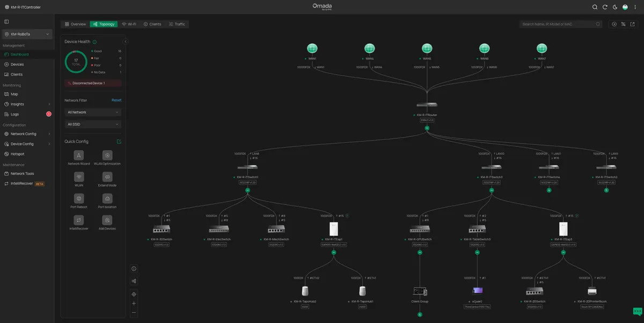Switch to the Clients tab
Viewport: 644px width, 323px height.
(x=152, y=24)
